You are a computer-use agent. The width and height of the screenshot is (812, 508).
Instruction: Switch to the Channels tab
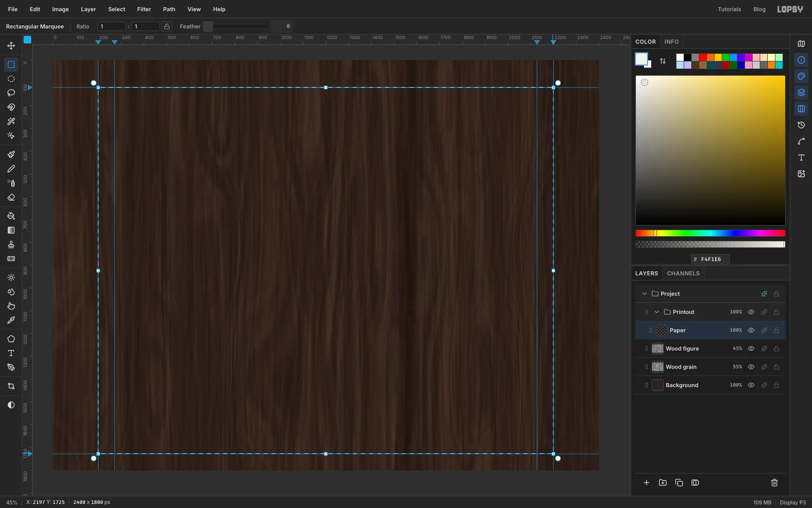click(x=683, y=273)
